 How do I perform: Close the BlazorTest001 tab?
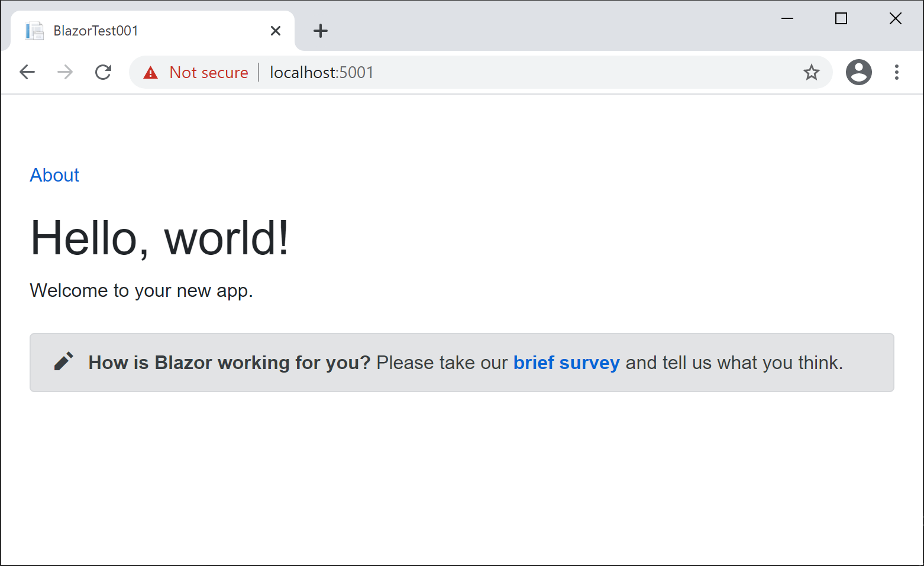[x=276, y=31]
